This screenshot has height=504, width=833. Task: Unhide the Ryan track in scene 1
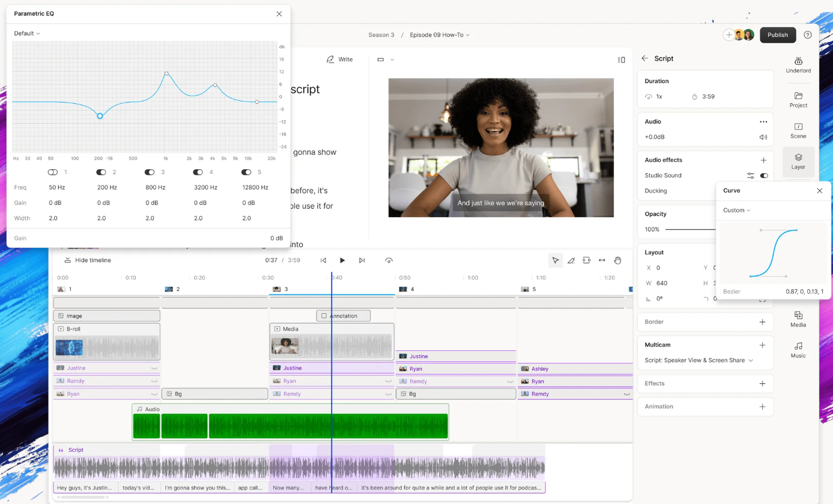point(154,394)
